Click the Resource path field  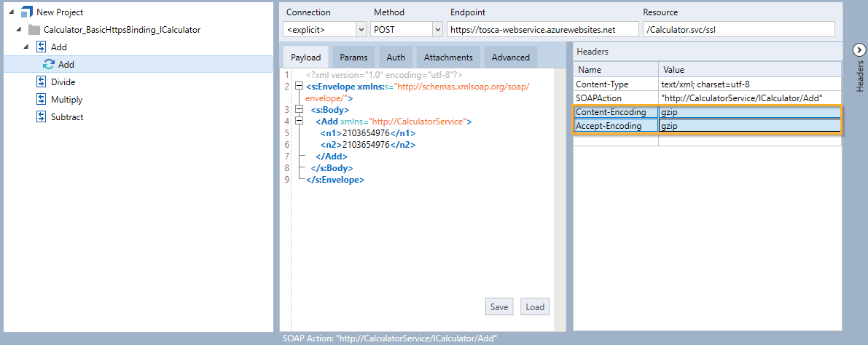coord(738,30)
